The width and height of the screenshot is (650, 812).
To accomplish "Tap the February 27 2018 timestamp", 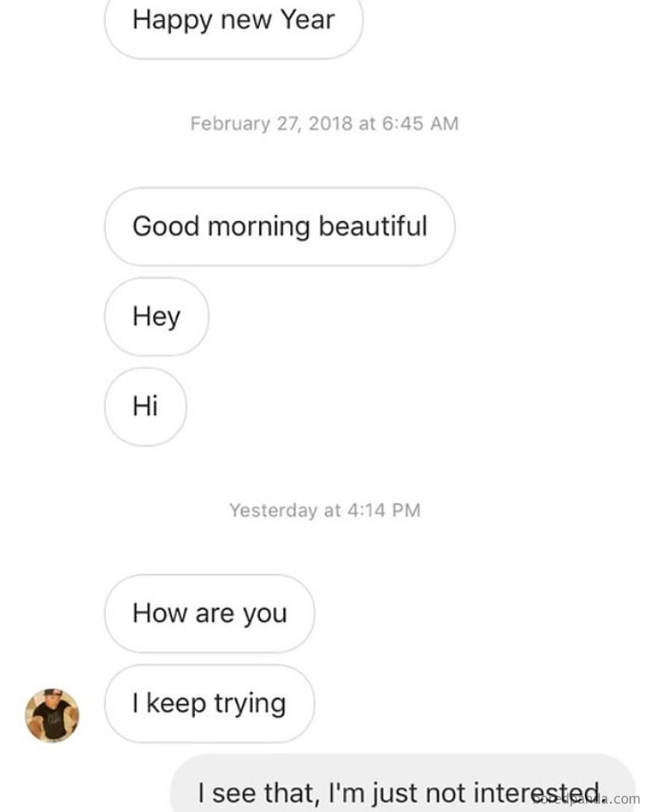I will (x=325, y=123).
